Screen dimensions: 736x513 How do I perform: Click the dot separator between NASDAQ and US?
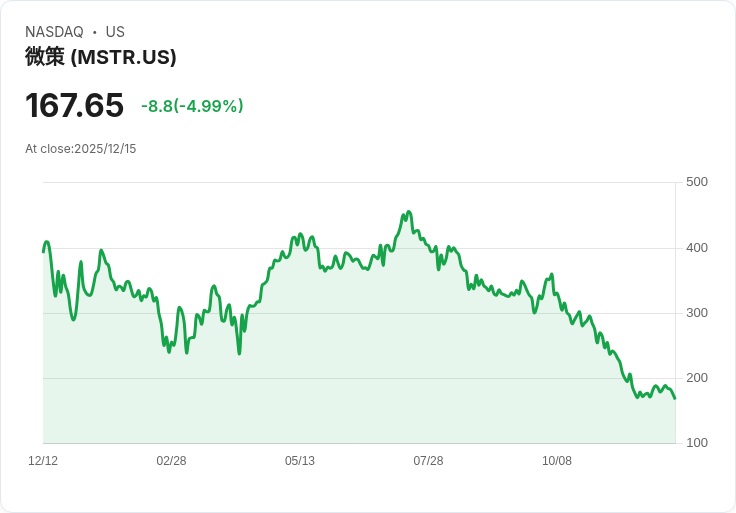point(94,32)
